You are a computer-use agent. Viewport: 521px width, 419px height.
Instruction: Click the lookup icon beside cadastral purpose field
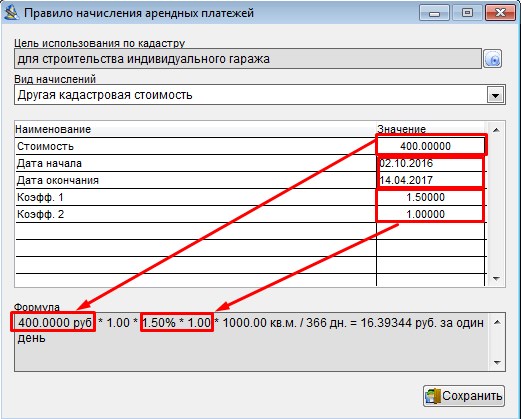coord(493,59)
